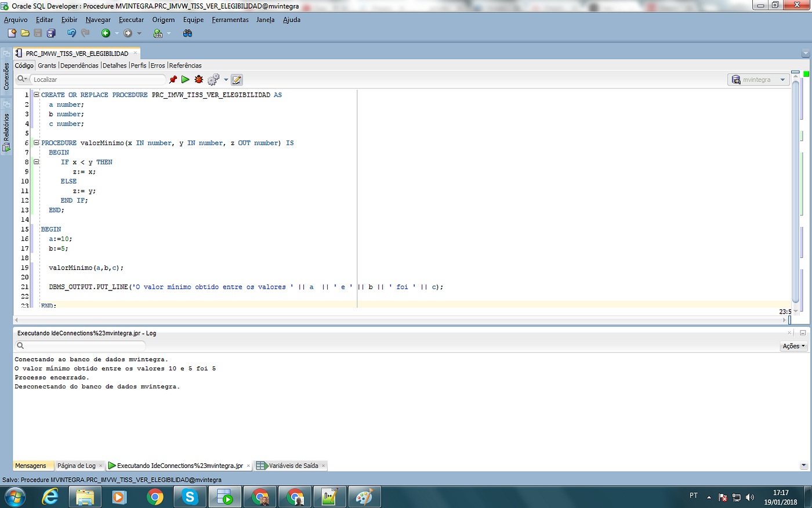Open the Ações dropdown in the log panel
This screenshot has width=812, height=508.
792,345
